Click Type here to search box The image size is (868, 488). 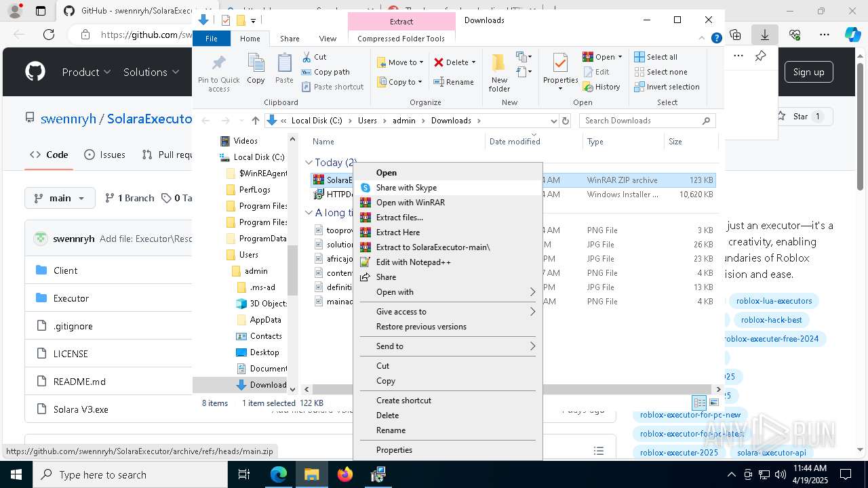(130, 474)
